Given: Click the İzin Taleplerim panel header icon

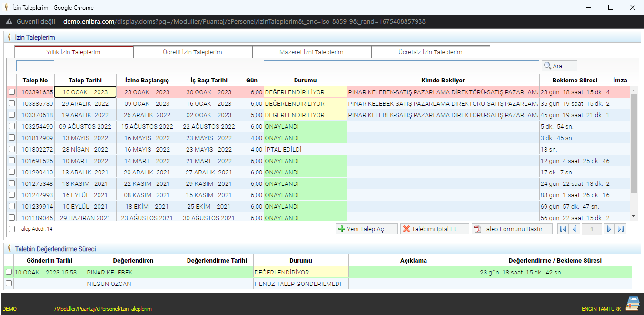Looking at the screenshot, I should pos(9,37).
